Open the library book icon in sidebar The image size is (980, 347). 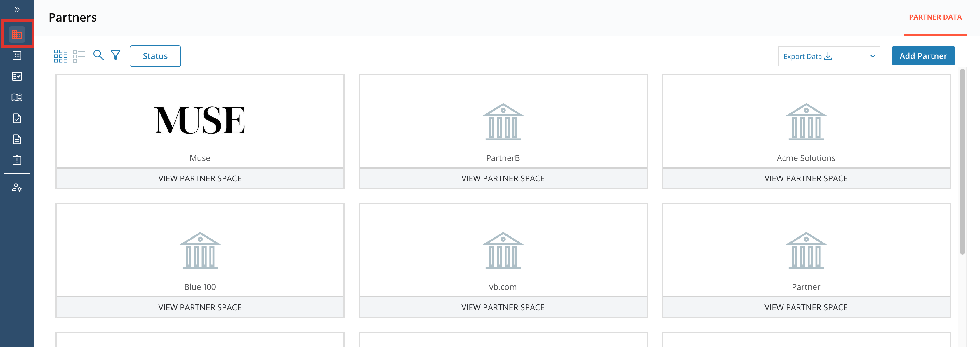pos(17,97)
